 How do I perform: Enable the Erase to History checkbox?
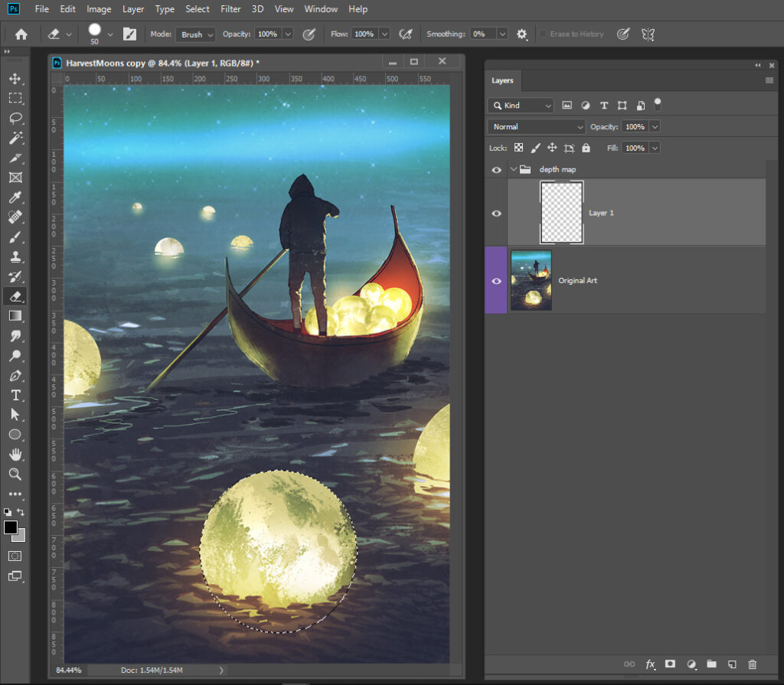click(x=543, y=34)
